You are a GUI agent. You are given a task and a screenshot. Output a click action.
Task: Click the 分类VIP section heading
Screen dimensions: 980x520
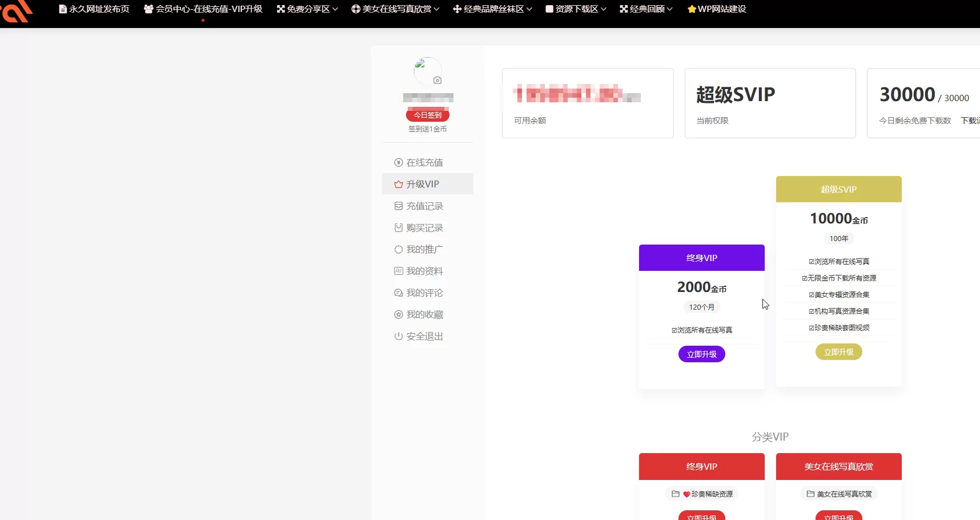point(770,437)
